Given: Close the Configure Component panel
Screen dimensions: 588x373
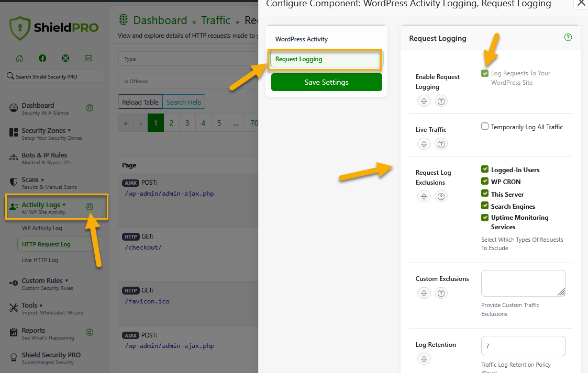Looking at the screenshot, I should [581, 3].
